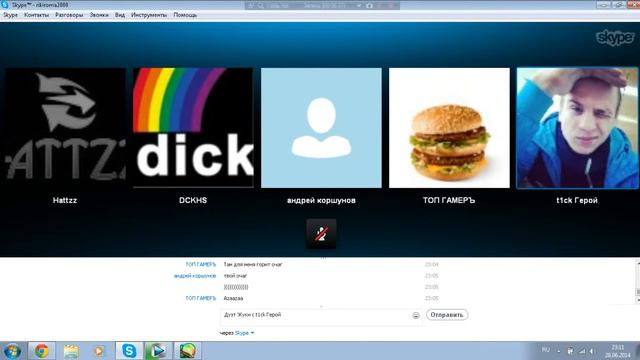The image size is (640, 360).
Task: Click the system clock in taskbar
Action: (618, 351)
